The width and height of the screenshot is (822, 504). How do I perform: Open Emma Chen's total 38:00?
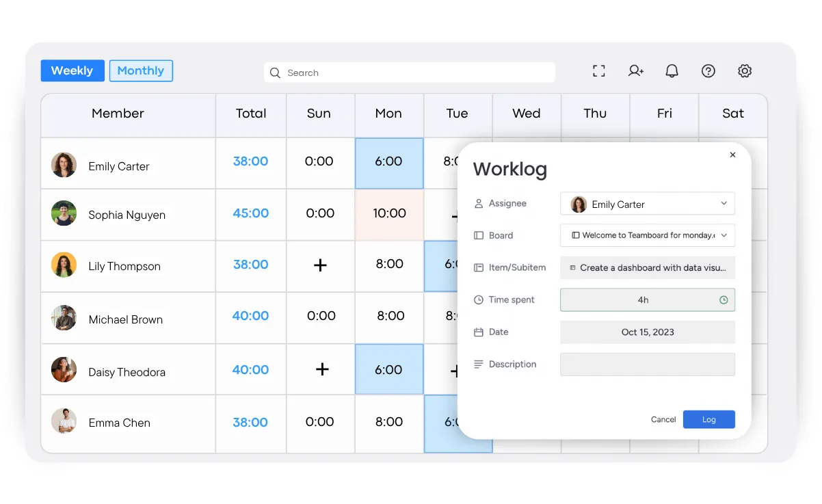251,423
